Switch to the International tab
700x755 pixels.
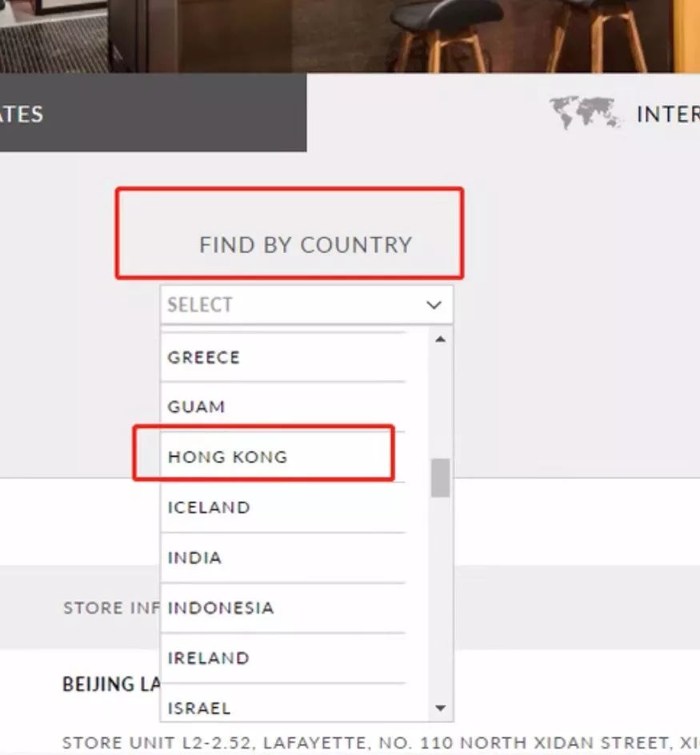pos(666,114)
